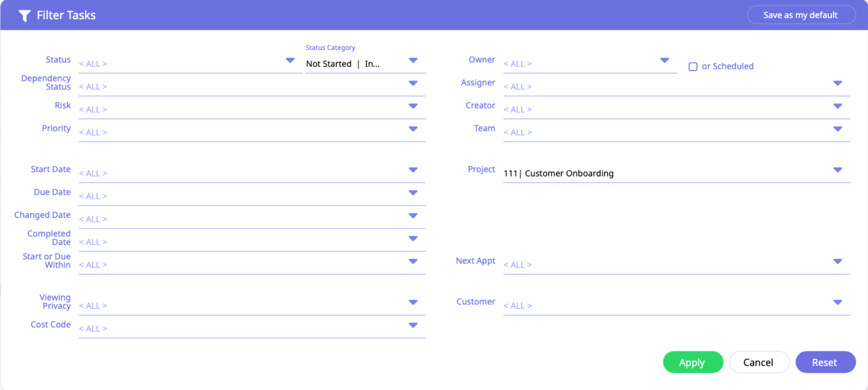Expand the Cost Code dropdown
The image size is (868, 390).
(x=413, y=325)
